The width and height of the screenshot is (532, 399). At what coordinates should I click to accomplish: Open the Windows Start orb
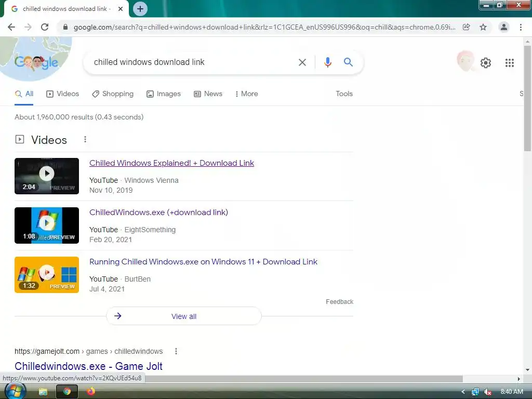15,391
